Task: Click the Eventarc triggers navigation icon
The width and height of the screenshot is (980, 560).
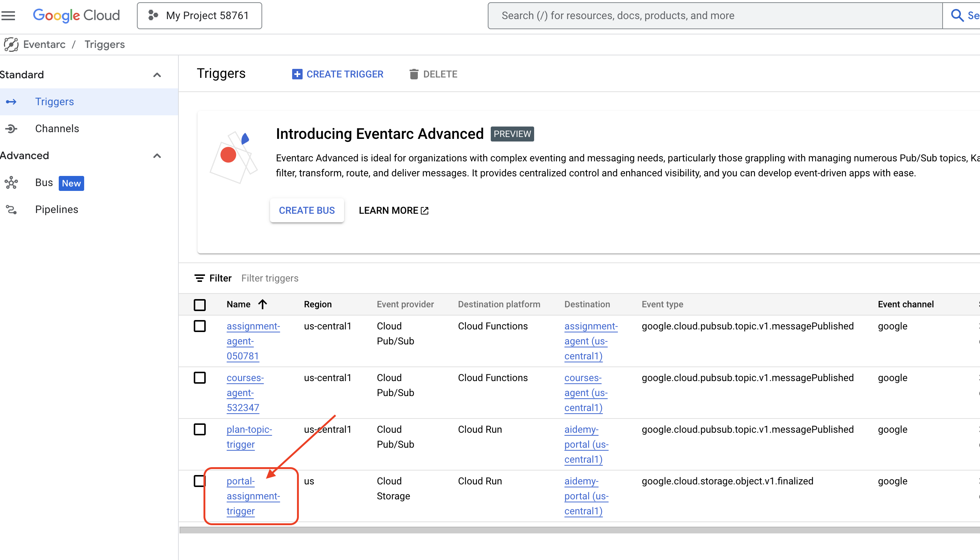Action: [11, 101]
